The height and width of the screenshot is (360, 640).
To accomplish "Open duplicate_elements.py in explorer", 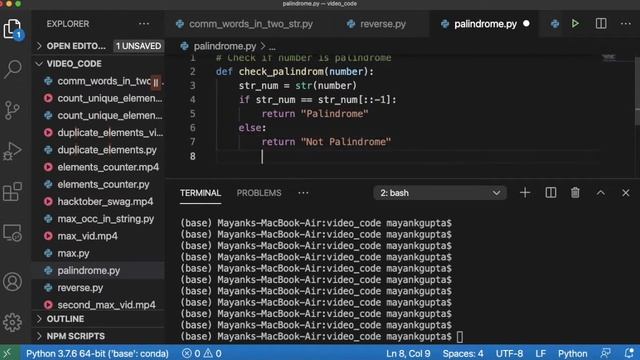I will coord(98,150).
